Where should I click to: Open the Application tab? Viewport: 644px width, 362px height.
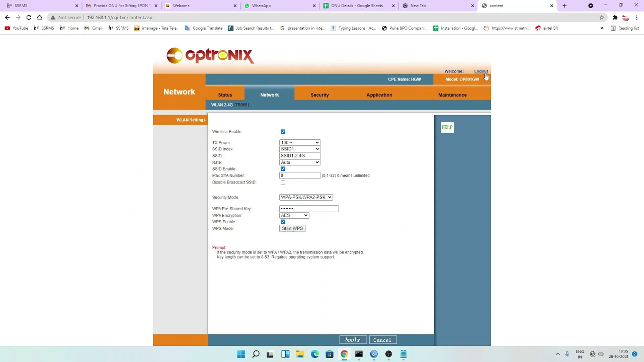coord(379,95)
